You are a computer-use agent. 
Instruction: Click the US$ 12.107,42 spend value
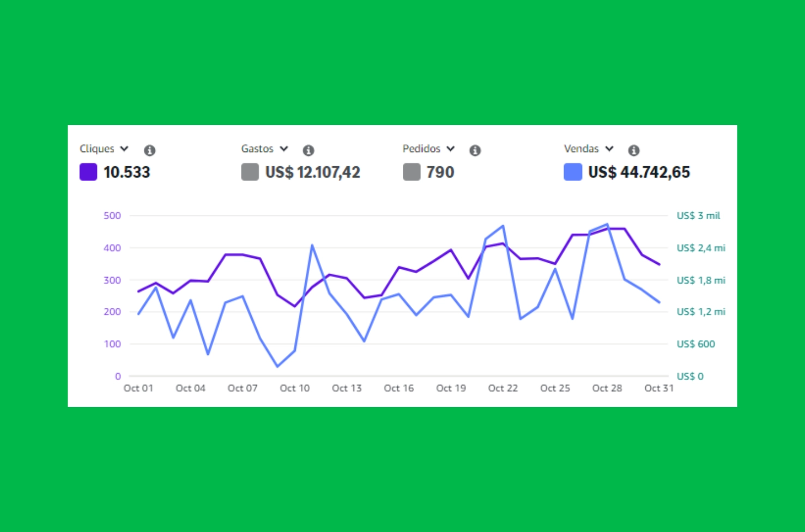point(312,172)
